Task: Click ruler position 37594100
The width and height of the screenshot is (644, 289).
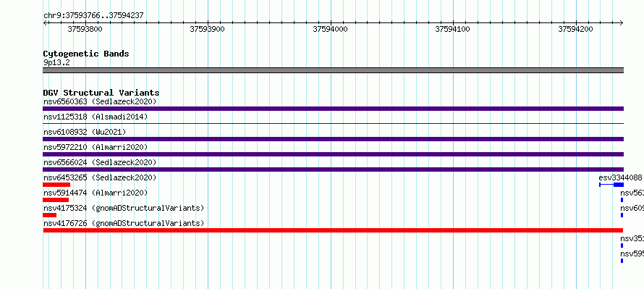Action: [x=452, y=29]
